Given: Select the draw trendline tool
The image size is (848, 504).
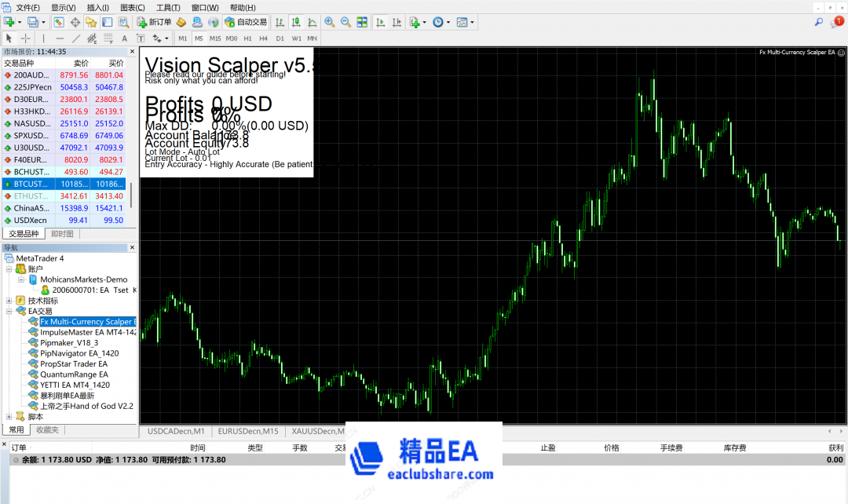Looking at the screenshot, I should pyautogui.click(x=76, y=38).
